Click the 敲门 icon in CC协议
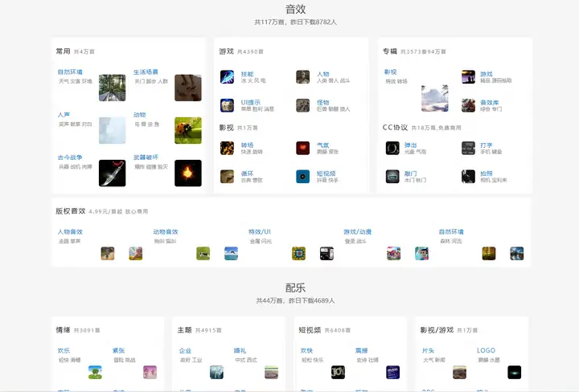This screenshot has width=579, height=392. click(392, 176)
